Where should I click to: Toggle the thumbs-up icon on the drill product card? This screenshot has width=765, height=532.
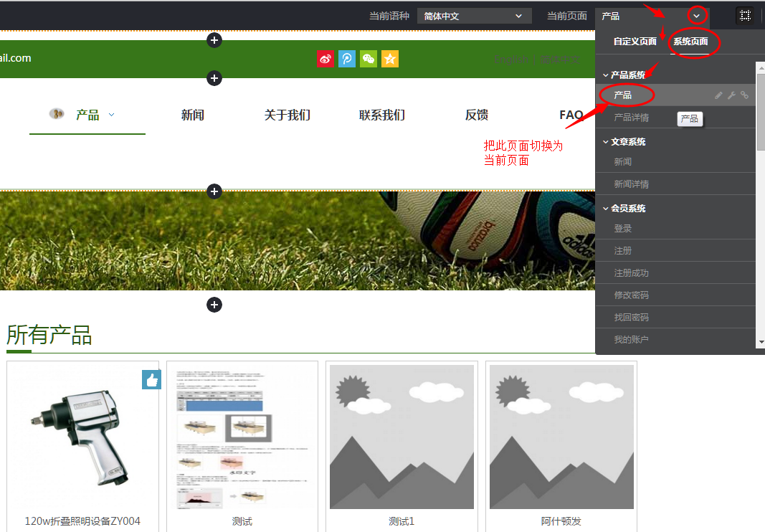coord(151,379)
